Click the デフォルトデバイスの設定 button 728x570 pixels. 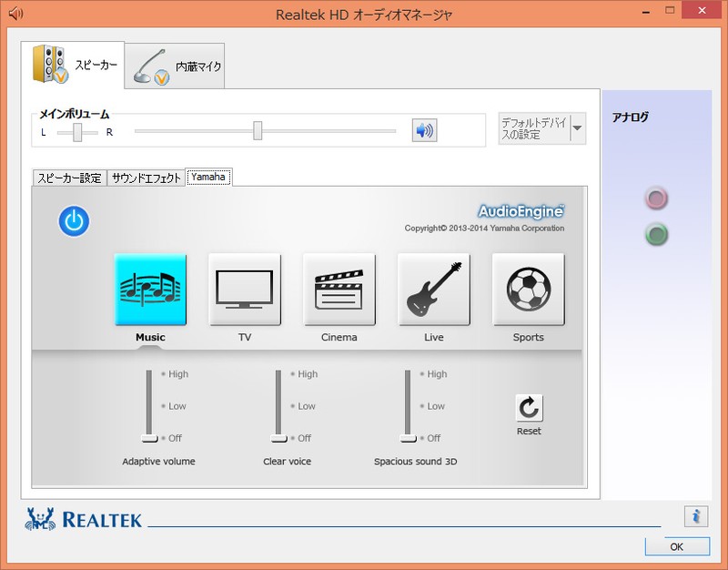pos(534,129)
